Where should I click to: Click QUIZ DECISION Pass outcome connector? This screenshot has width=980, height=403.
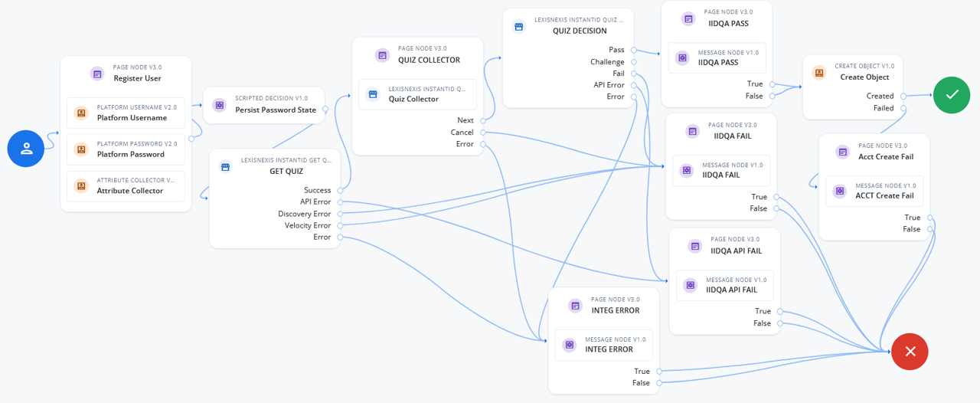[x=633, y=50]
